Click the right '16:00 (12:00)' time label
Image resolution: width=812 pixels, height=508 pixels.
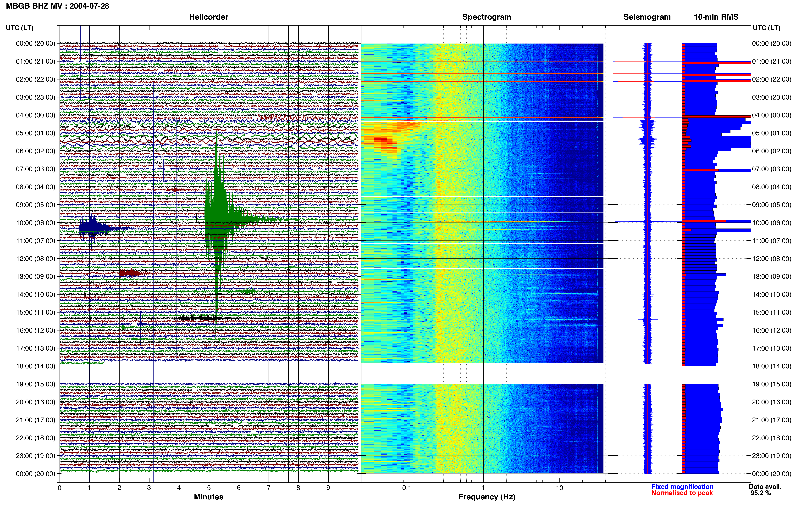click(772, 330)
